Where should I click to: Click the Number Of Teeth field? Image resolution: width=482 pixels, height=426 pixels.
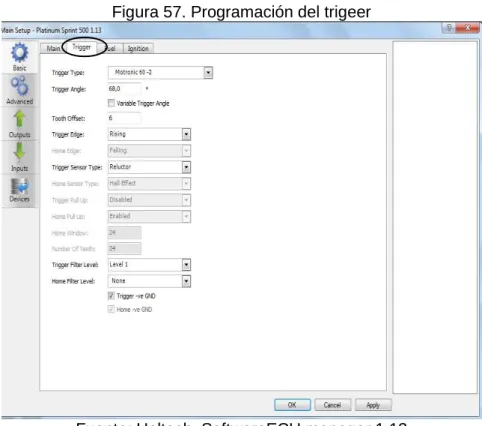(x=124, y=248)
